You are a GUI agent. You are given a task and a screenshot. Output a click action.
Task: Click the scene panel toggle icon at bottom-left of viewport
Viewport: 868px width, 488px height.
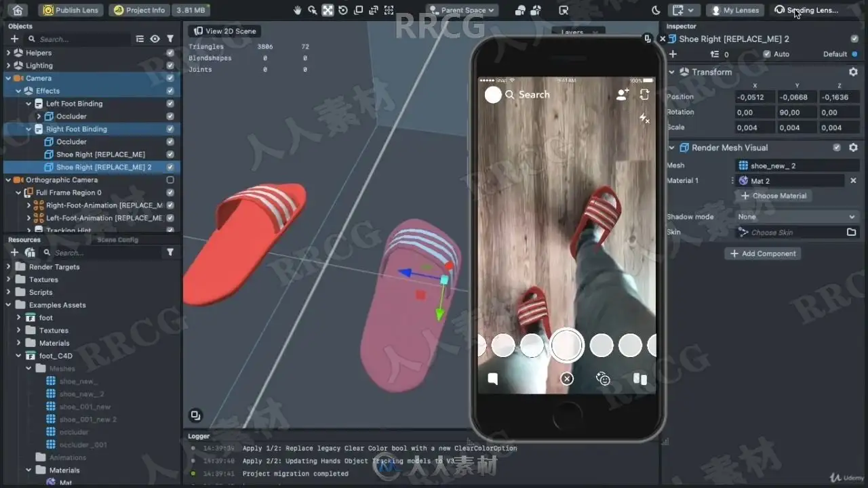[195, 415]
